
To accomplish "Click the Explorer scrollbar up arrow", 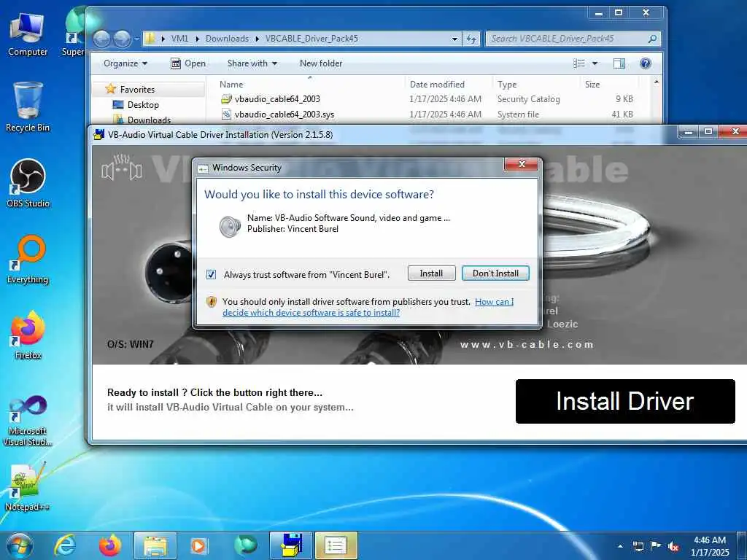I will (x=657, y=82).
